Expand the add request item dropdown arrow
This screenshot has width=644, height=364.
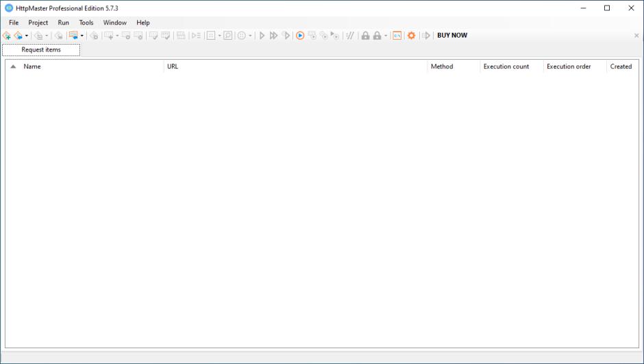(x=117, y=36)
